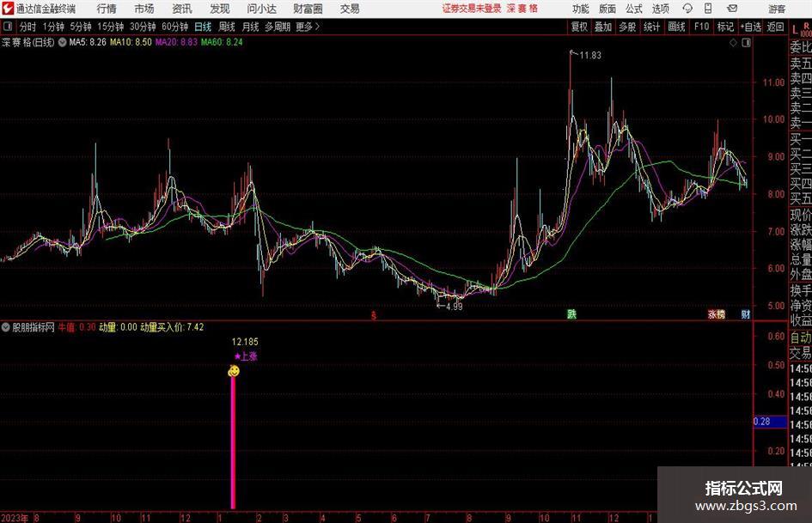Click the diamond icon at chart top right

pos(733,43)
